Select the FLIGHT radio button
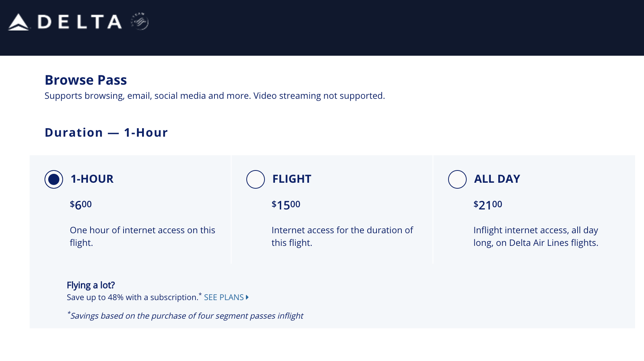Viewport: 644px width, 361px height. [x=256, y=179]
